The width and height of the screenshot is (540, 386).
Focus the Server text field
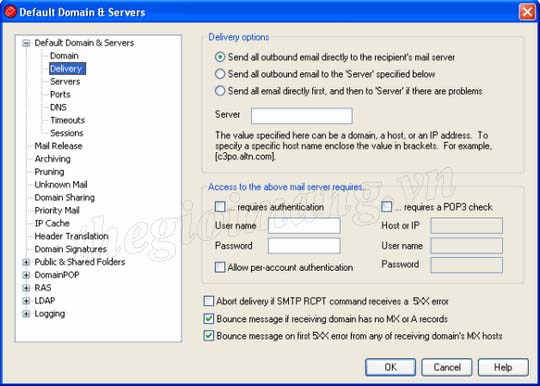pos(302,116)
